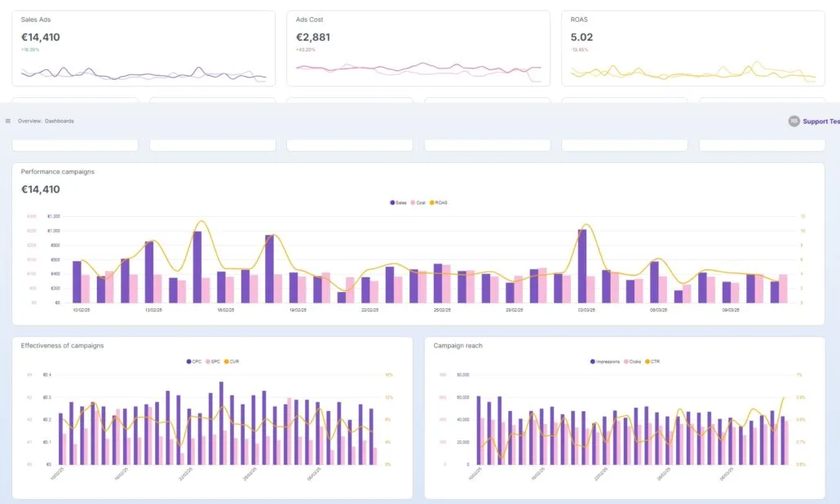Click €14,410 total under Performance campaigns

(x=40, y=189)
